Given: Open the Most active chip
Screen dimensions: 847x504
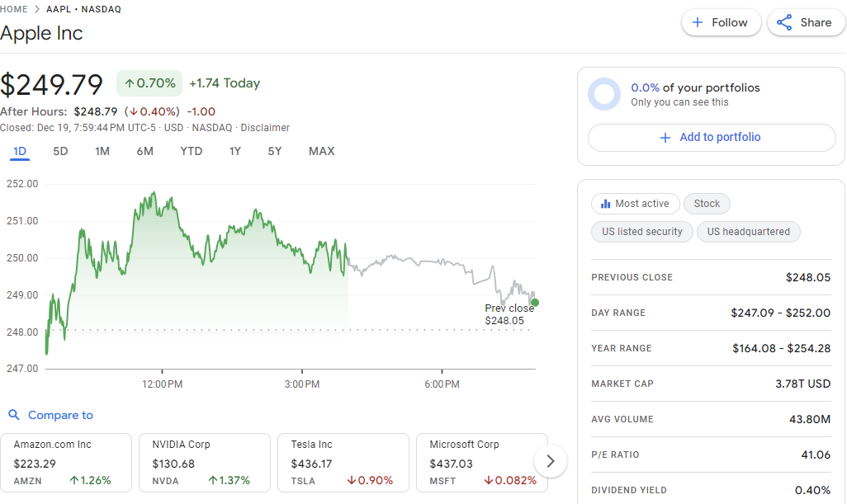Looking at the screenshot, I should coord(636,204).
